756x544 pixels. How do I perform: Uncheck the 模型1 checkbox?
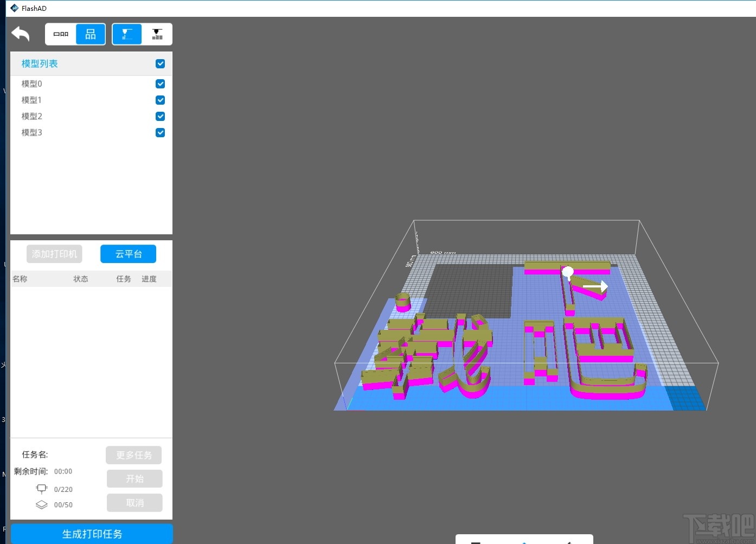coord(160,100)
